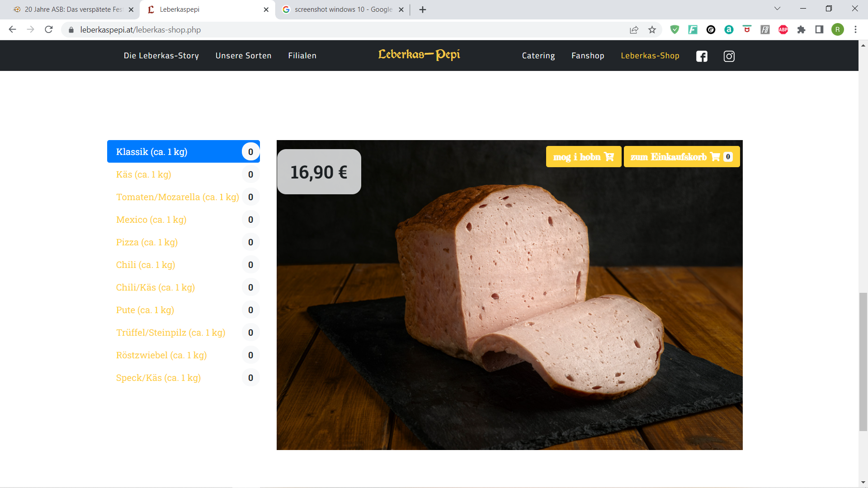Select Speck/Käs (ca. 1 kg) product
The width and height of the screenshot is (868, 488).
184,378
